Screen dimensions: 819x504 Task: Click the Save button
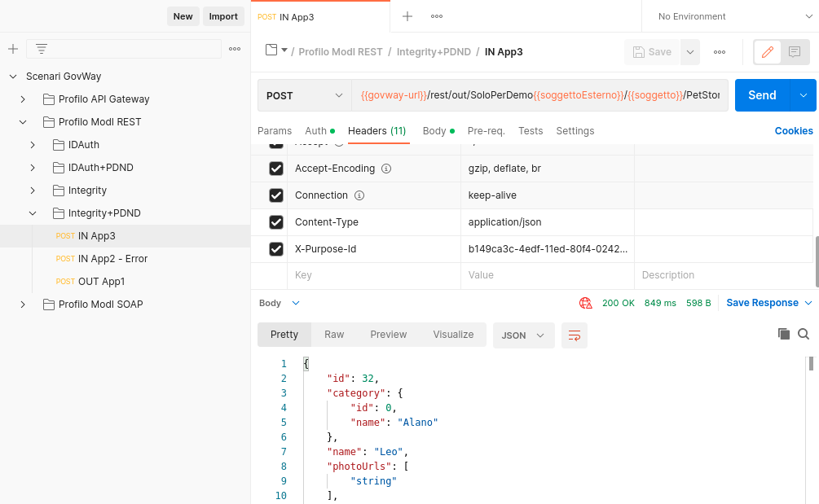[x=652, y=52]
